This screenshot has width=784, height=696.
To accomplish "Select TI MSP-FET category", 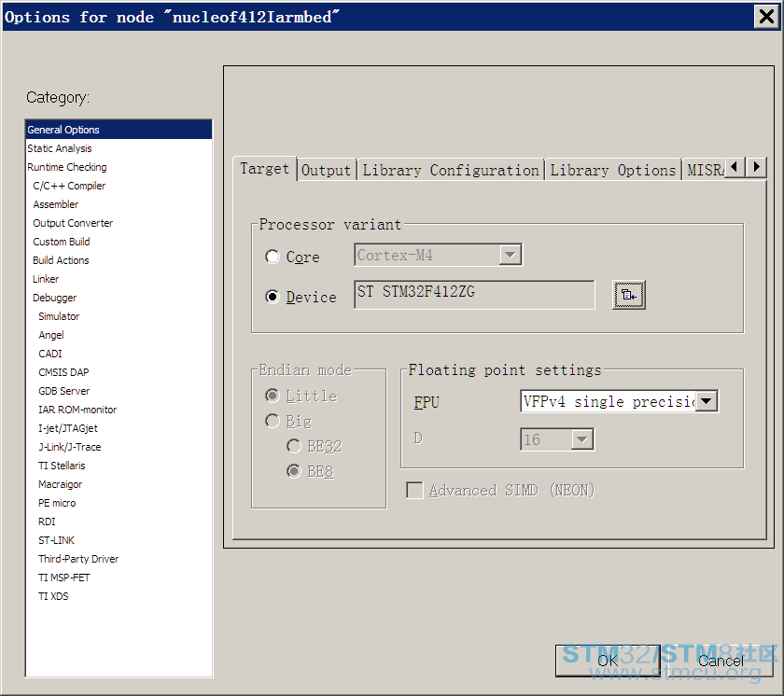I will [119, 578].
